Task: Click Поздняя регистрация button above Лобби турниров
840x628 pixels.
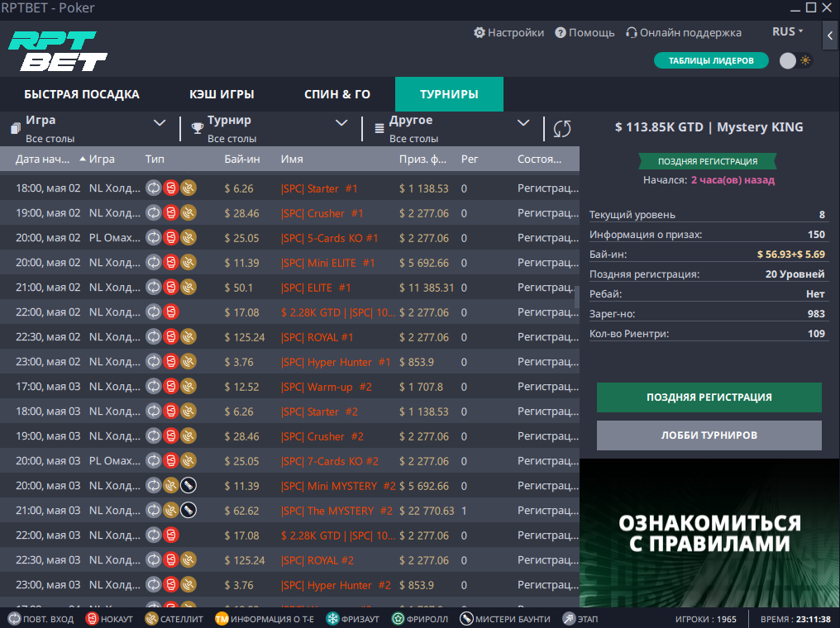Action: pyautogui.click(x=709, y=397)
